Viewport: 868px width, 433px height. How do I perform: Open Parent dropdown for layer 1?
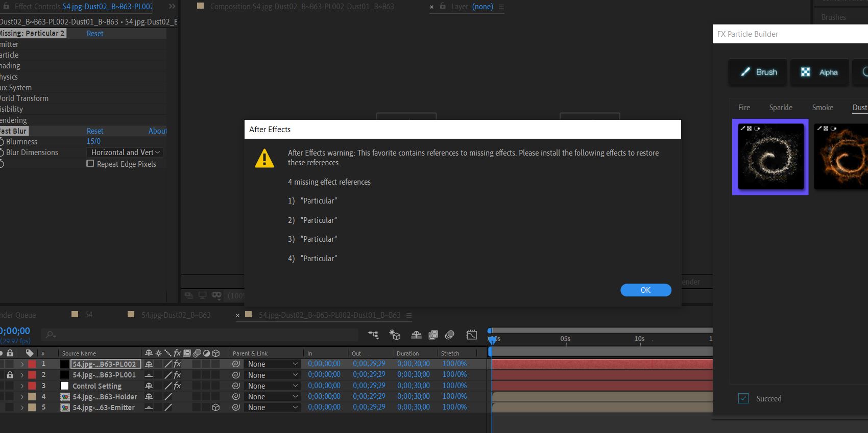[x=272, y=364]
